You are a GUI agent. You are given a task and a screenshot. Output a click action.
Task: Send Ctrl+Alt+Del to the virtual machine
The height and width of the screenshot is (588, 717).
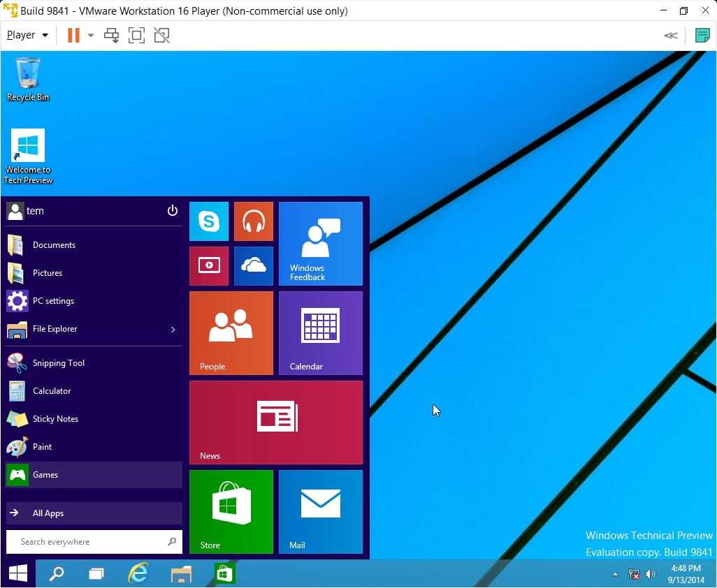pos(111,35)
